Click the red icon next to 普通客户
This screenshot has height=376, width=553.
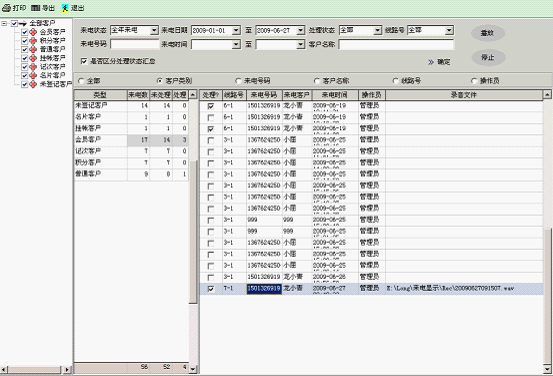pos(33,50)
